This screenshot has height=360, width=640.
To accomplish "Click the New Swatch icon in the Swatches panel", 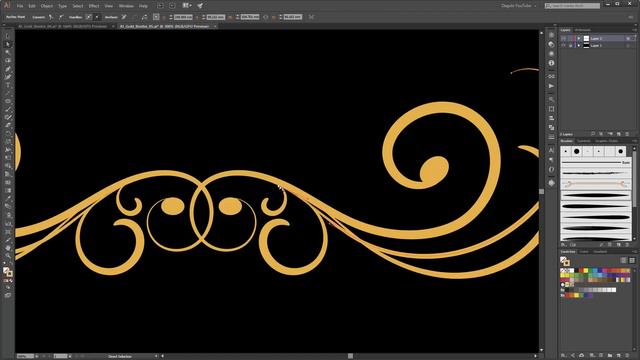I will [x=619, y=356].
